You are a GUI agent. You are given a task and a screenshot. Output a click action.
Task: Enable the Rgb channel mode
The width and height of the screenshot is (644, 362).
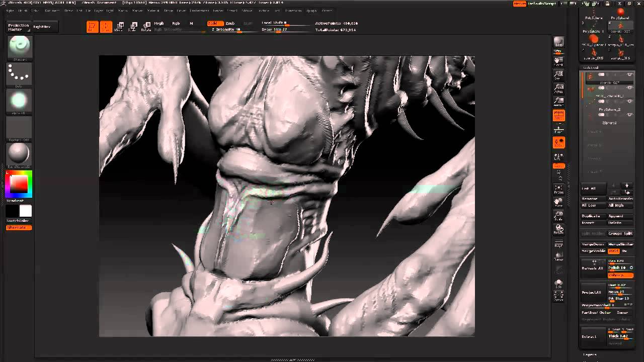176,24
